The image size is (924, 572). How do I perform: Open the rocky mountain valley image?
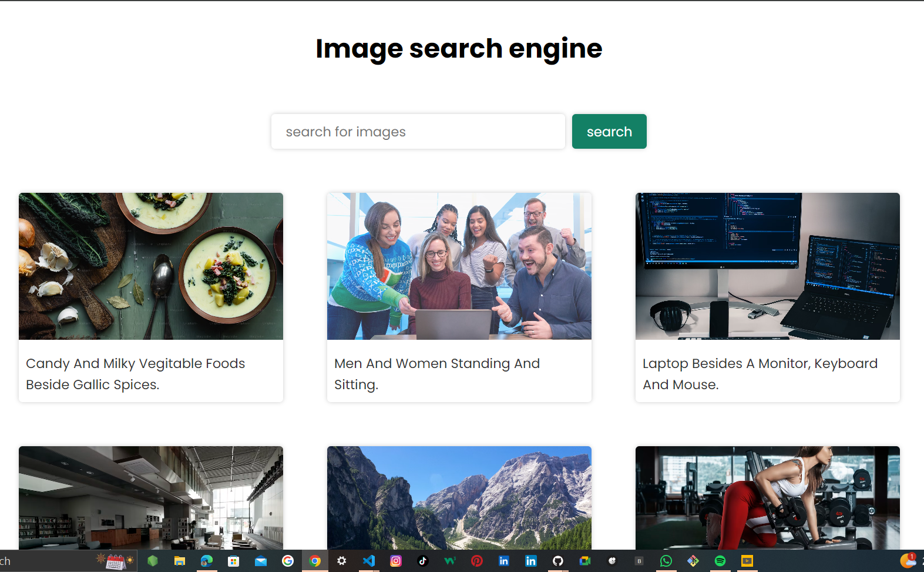pos(459,497)
